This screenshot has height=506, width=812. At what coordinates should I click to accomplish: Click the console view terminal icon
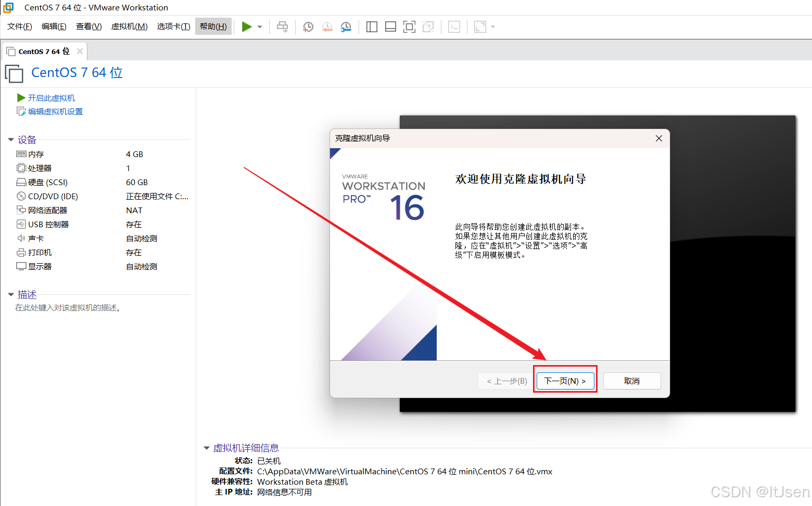454,27
